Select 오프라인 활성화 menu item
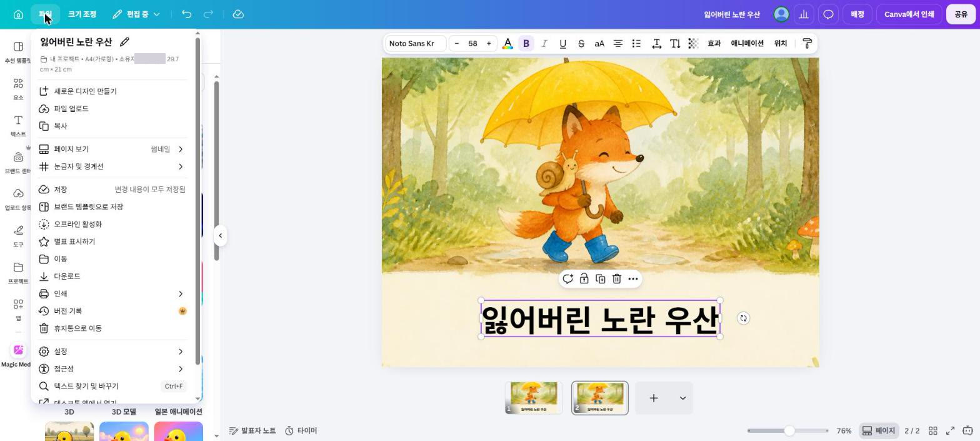 pos(112,224)
